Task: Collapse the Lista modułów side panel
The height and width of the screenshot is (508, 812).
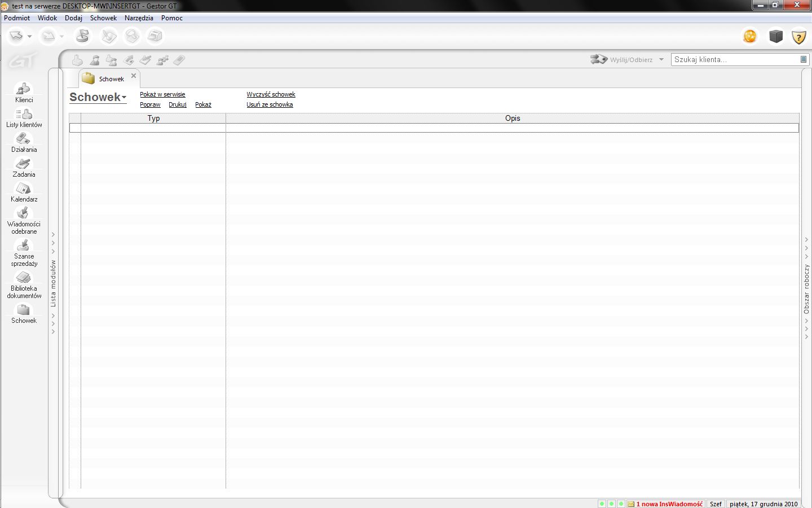Action: pyautogui.click(x=54, y=283)
